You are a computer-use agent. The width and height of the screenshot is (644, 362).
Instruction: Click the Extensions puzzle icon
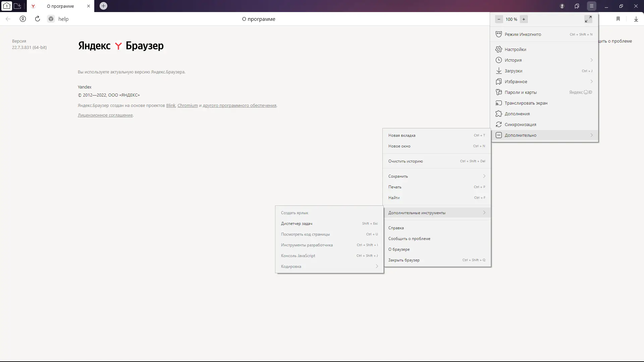499,114
